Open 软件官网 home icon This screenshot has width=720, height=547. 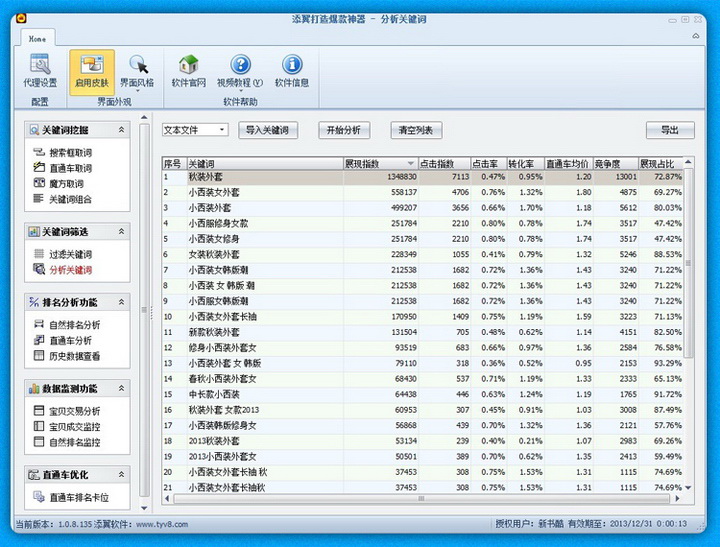(x=188, y=71)
